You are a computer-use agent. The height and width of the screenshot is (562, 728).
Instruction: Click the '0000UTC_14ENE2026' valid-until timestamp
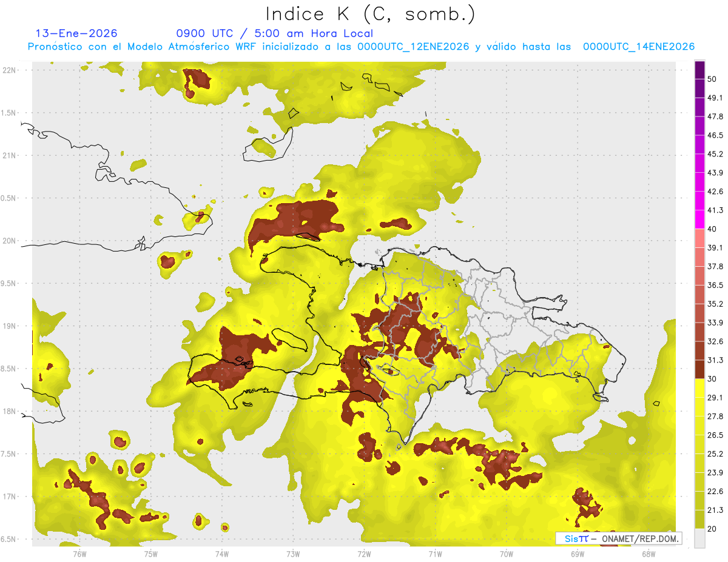pos(638,47)
